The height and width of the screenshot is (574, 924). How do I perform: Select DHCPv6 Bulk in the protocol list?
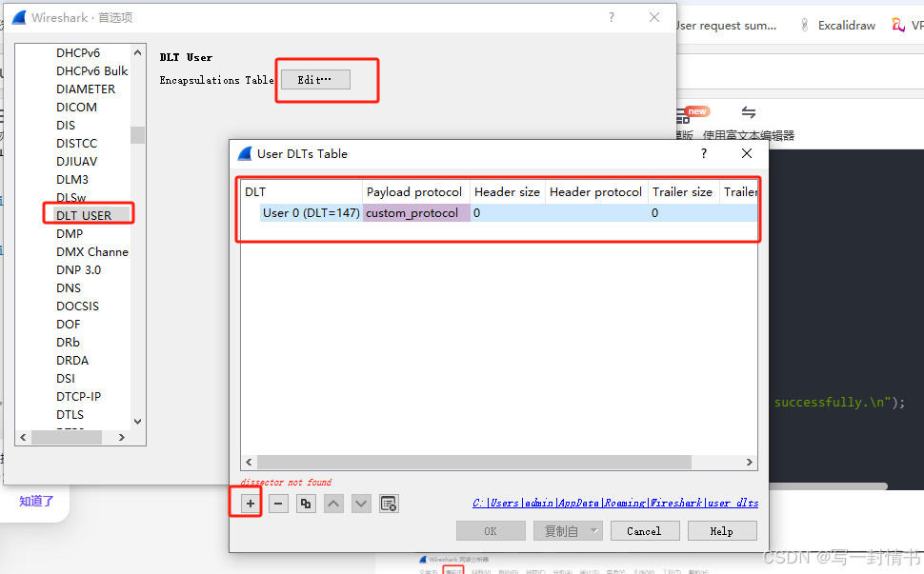pos(92,71)
